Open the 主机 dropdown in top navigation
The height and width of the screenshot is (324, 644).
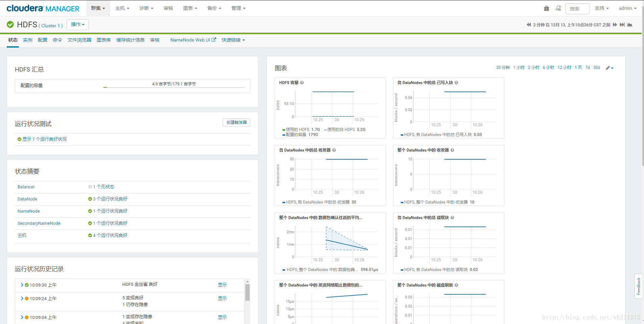[x=122, y=8]
